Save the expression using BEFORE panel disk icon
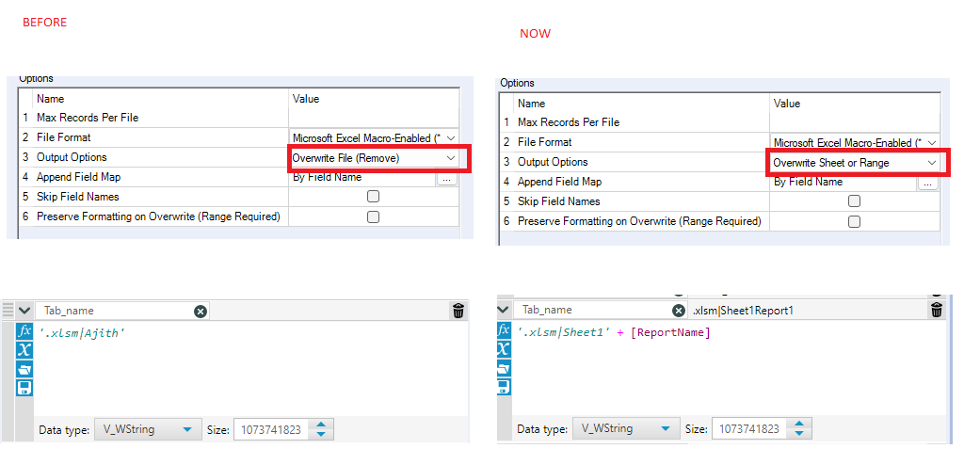Image resolution: width=980 pixels, height=465 pixels. pos(25,387)
